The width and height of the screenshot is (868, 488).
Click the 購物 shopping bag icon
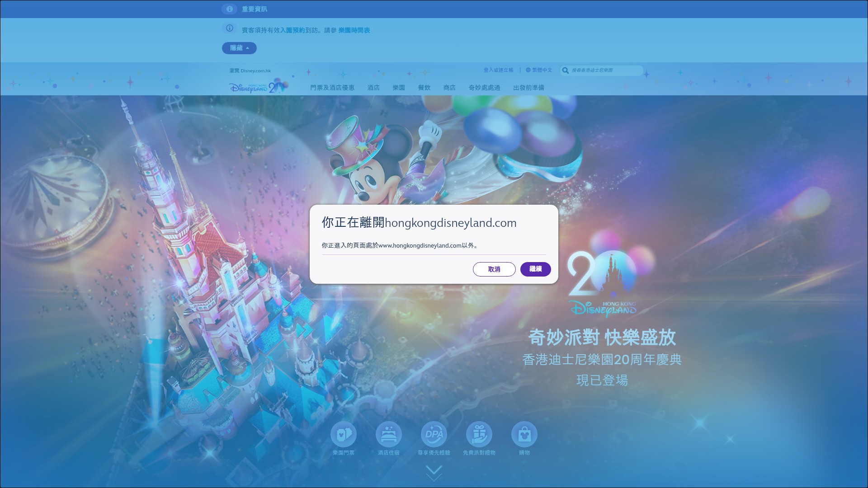(524, 434)
